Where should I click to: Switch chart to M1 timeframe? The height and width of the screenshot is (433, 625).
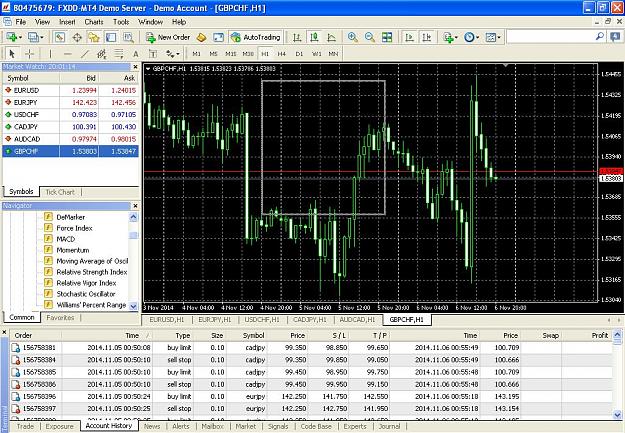(x=197, y=53)
